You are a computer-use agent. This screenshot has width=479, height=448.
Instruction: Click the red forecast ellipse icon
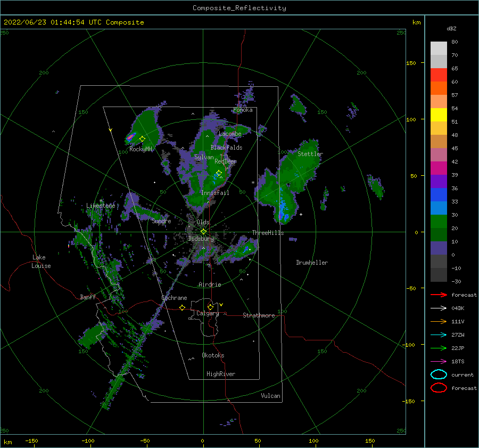(439, 388)
